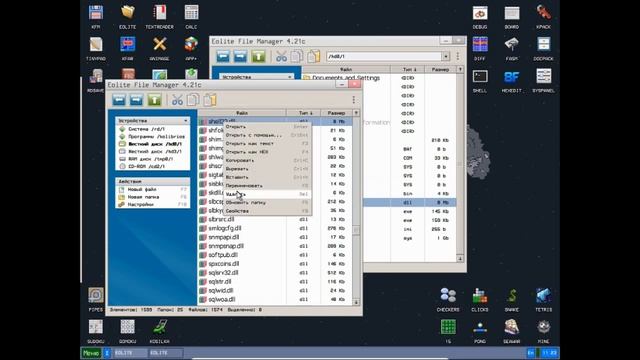The width and height of the screenshot is (640, 360).
Task: Collapse the Устройства panel in back window
Action: [x=289, y=77]
